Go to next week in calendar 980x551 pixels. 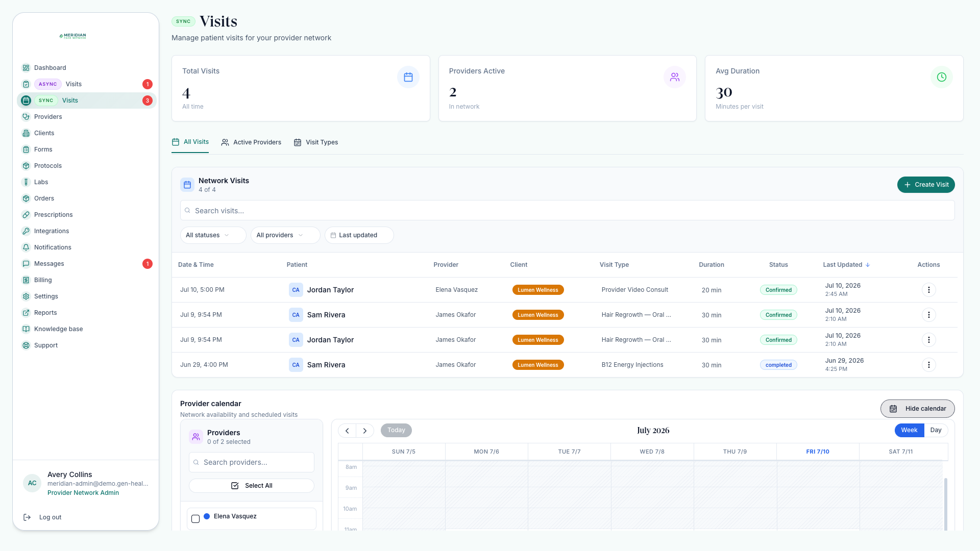coord(365,431)
